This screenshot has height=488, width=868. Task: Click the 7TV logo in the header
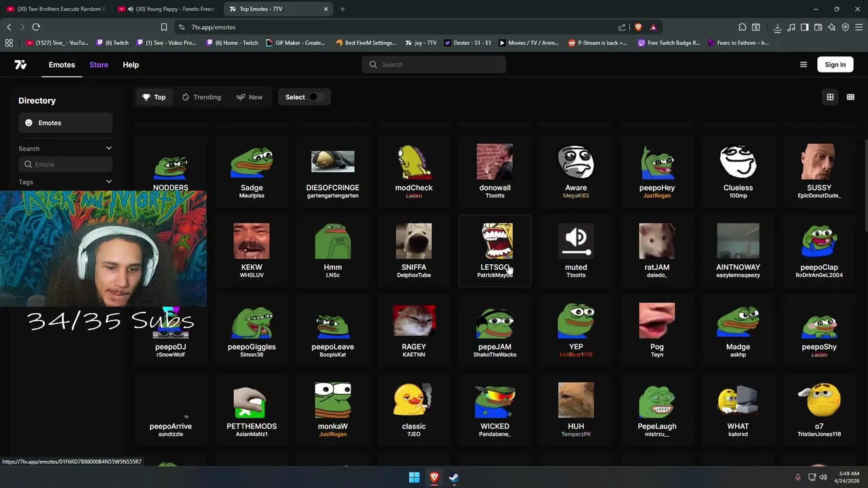point(20,64)
